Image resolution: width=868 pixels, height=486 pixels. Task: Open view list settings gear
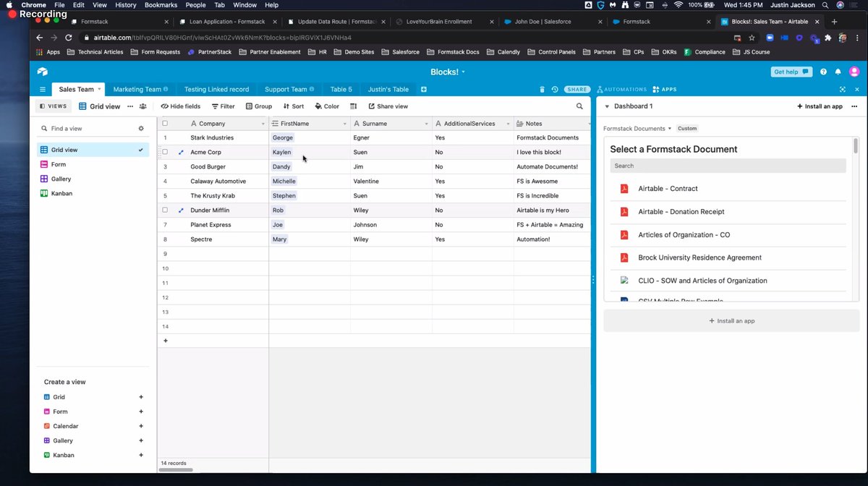[x=141, y=128]
